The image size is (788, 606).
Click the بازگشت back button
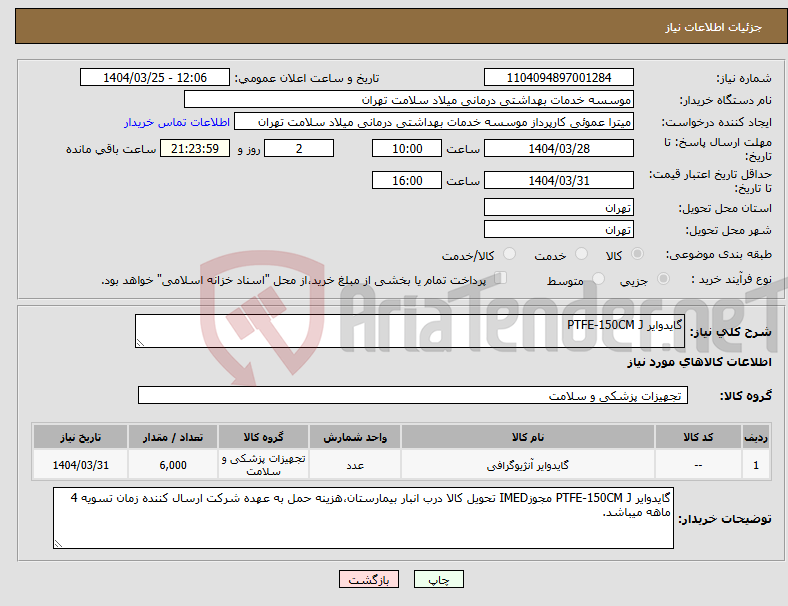pos(369,579)
